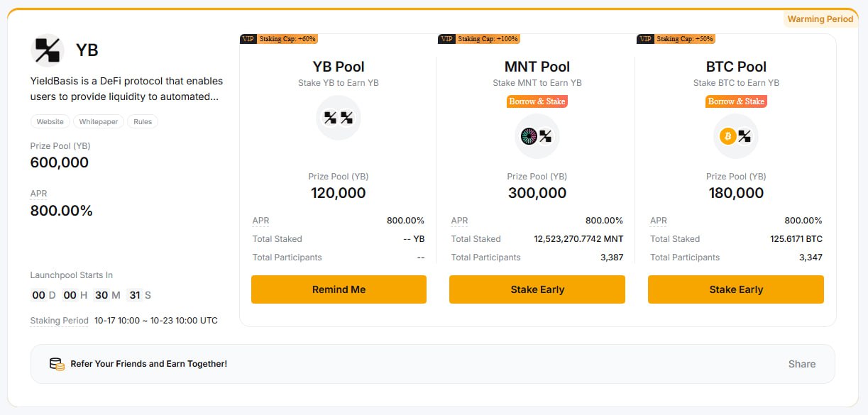Viewport: 868px width, 415px height.
Task: Open the Rules link
Action: pos(143,122)
